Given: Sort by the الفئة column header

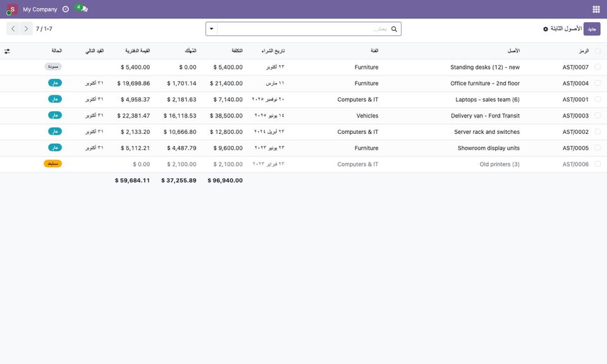Looking at the screenshot, I should point(374,51).
